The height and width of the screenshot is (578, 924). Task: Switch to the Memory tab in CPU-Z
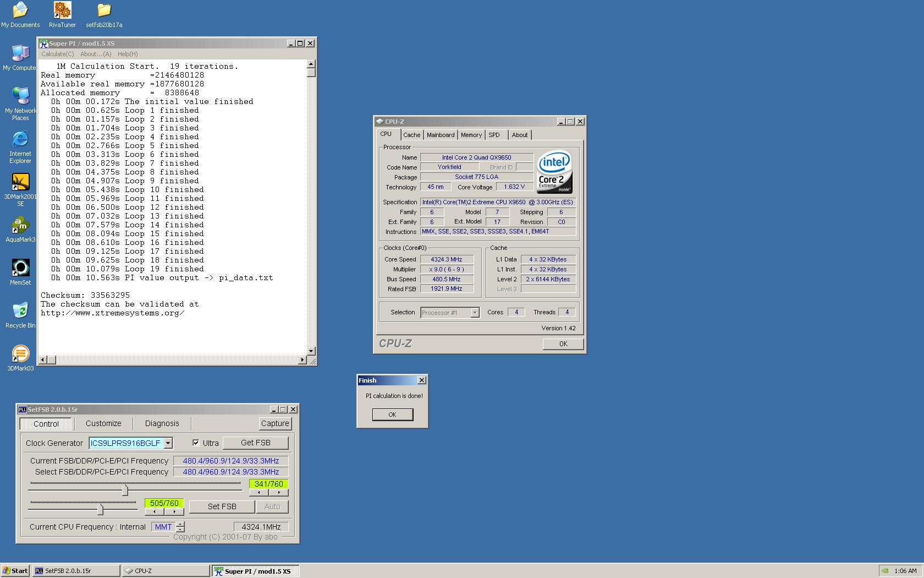tap(471, 135)
